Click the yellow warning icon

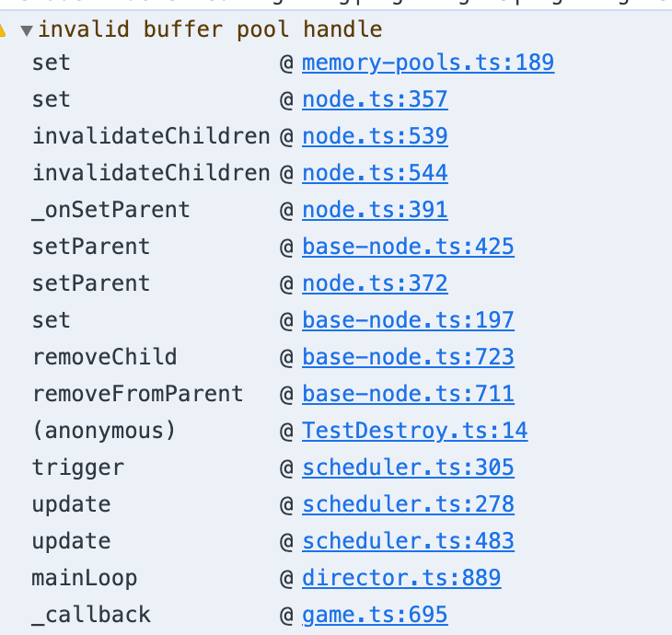pos(3,29)
